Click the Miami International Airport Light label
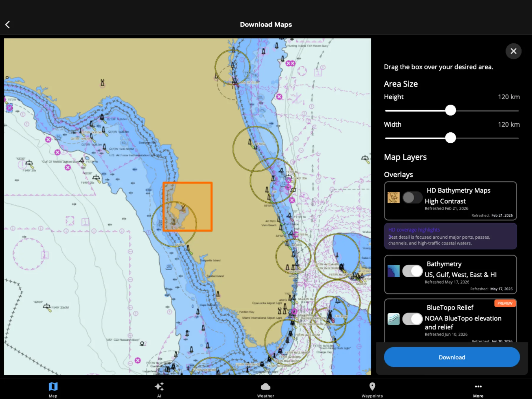Image resolution: width=532 pixels, height=399 pixels. click(262, 318)
